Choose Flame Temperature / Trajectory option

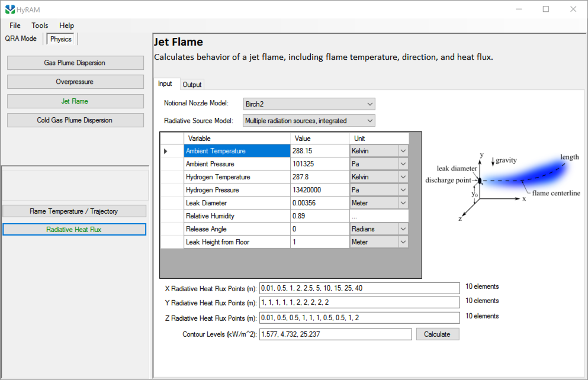pos(74,211)
